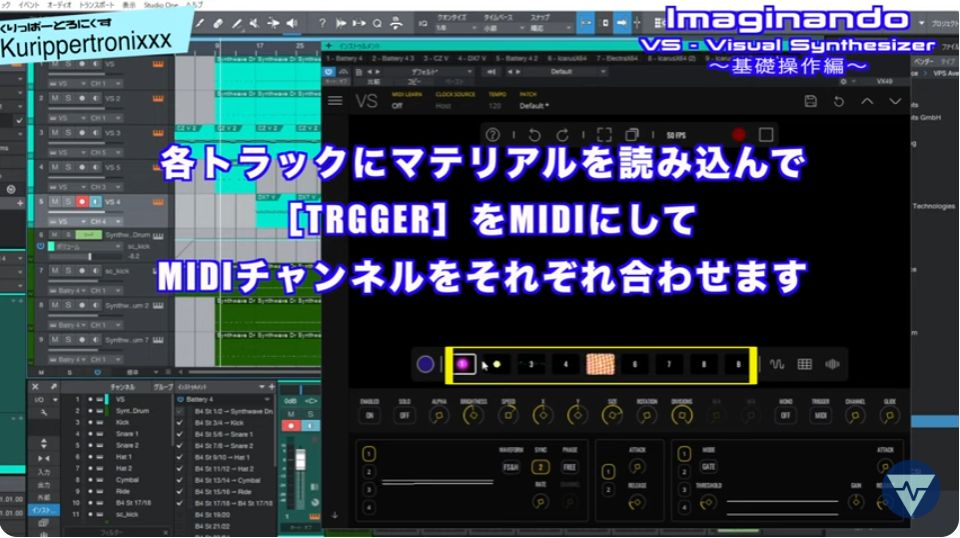Viewport: 960px width, 538px height.
Task: Click the MODE GATE button
Action: tap(709, 466)
